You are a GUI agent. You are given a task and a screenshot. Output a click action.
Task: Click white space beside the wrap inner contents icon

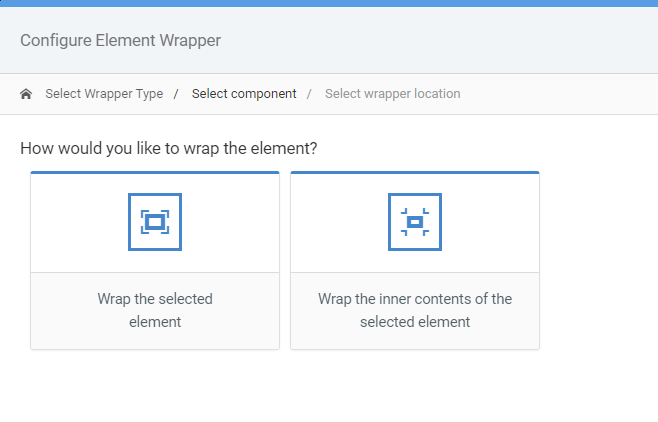tap(490, 222)
